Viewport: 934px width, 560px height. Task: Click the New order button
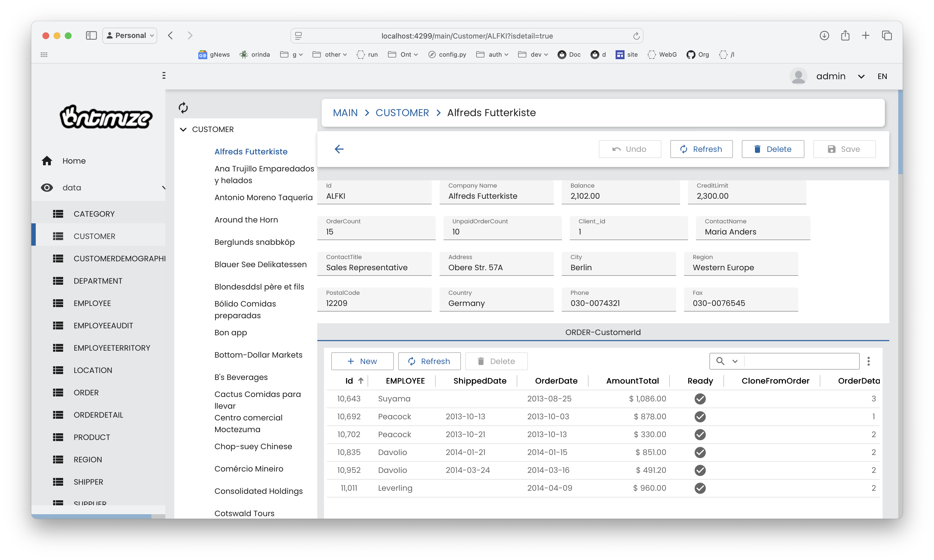[x=362, y=361]
